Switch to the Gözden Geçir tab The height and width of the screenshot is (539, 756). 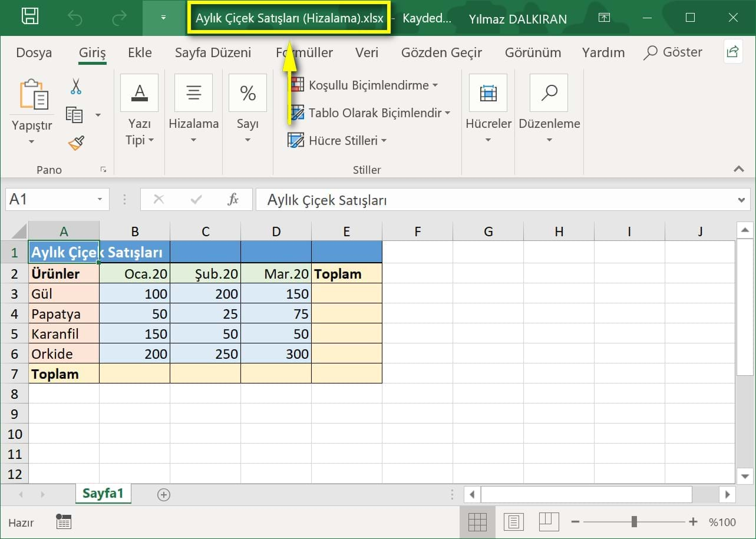[x=441, y=52]
